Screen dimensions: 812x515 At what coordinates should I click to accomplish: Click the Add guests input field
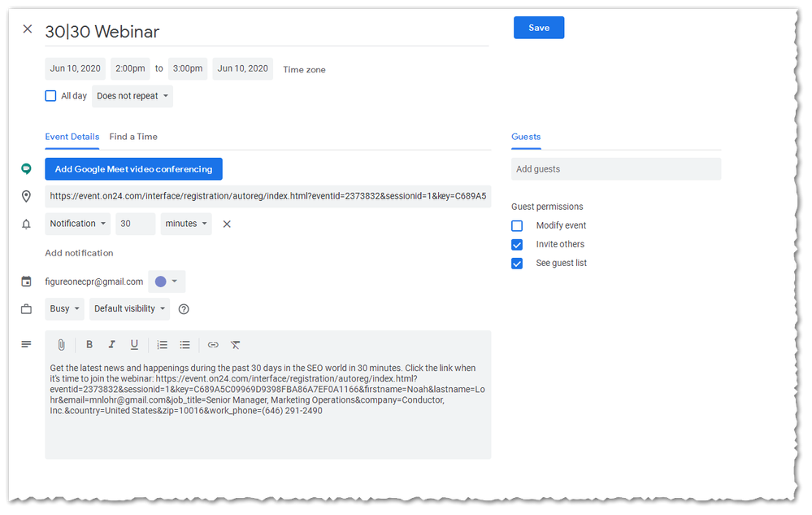tap(615, 169)
